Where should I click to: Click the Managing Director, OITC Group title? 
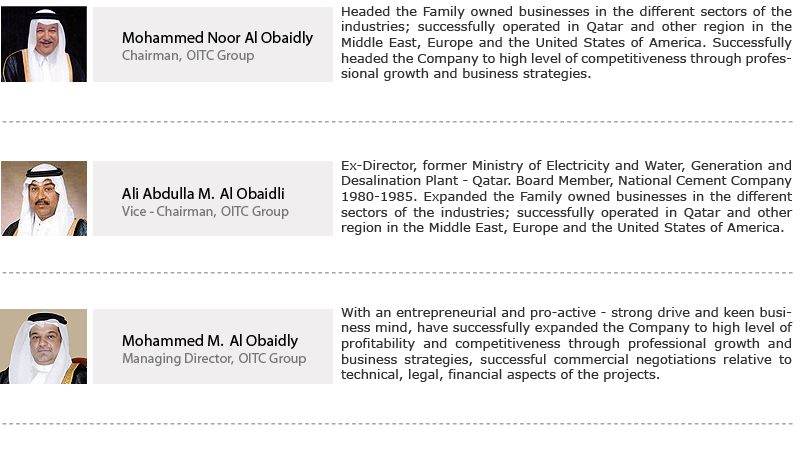214,359
